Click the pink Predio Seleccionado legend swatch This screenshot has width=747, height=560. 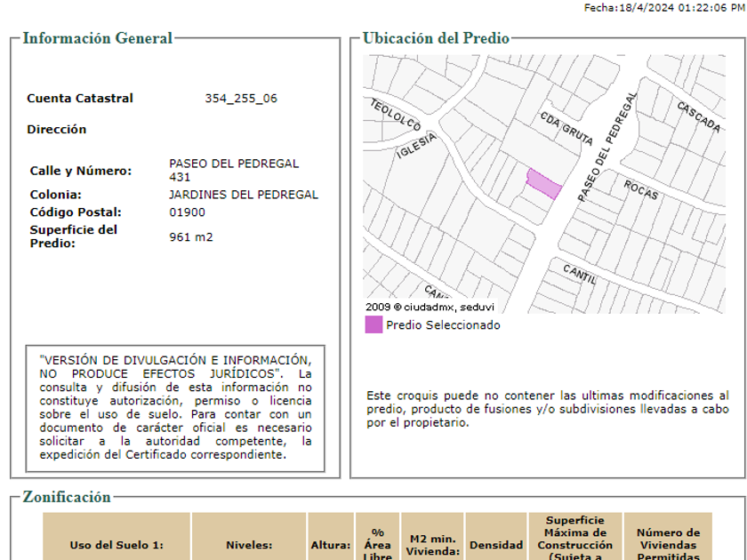coord(373,325)
